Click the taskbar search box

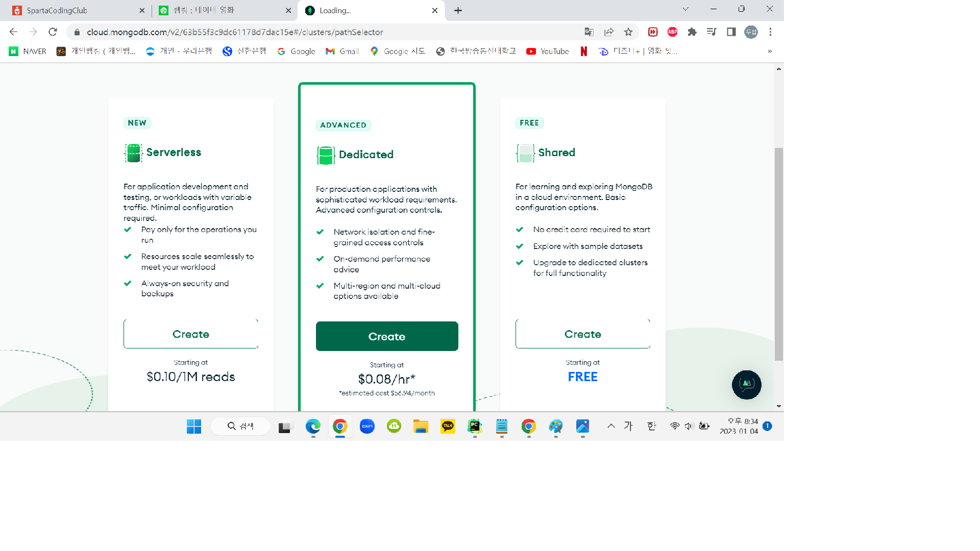(x=240, y=427)
